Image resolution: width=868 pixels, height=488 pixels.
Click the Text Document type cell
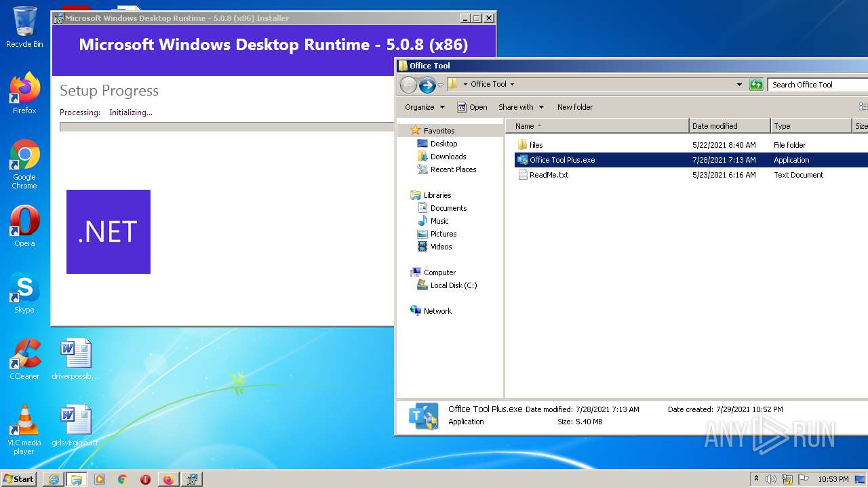[798, 175]
